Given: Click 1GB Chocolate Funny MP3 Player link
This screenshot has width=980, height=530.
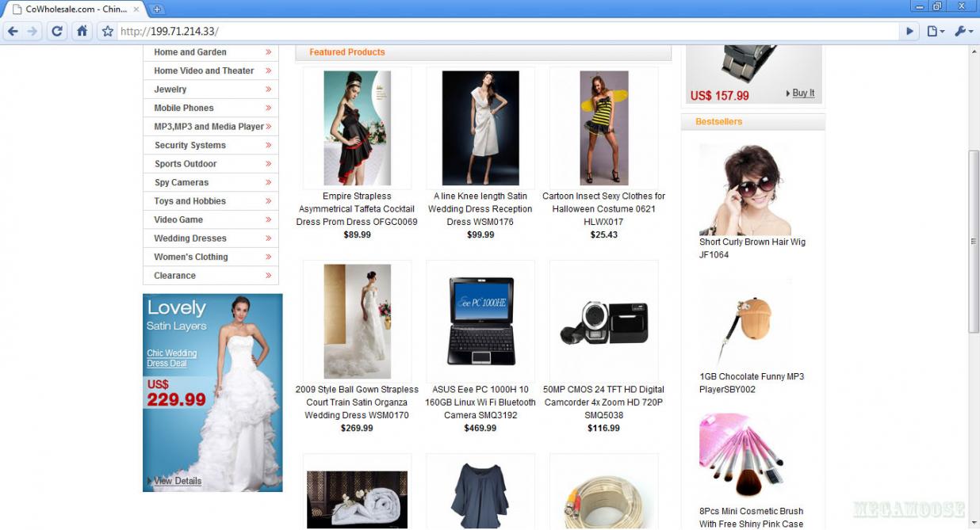Looking at the screenshot, I should pos(752,383).
